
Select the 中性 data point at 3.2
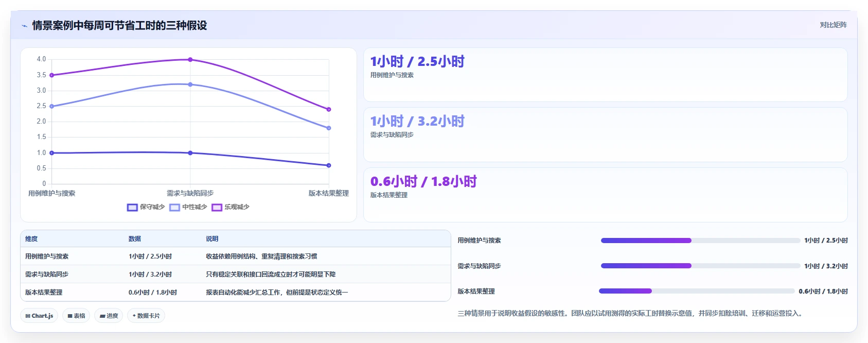pyautogui.click(x=190, y=84)
